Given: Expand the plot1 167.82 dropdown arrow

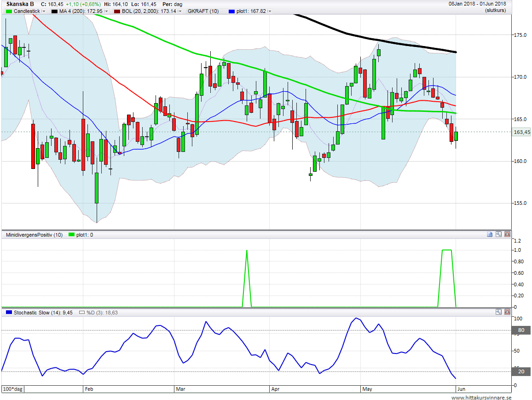Looking at the screenshot, I should click(x=270, y=11).
